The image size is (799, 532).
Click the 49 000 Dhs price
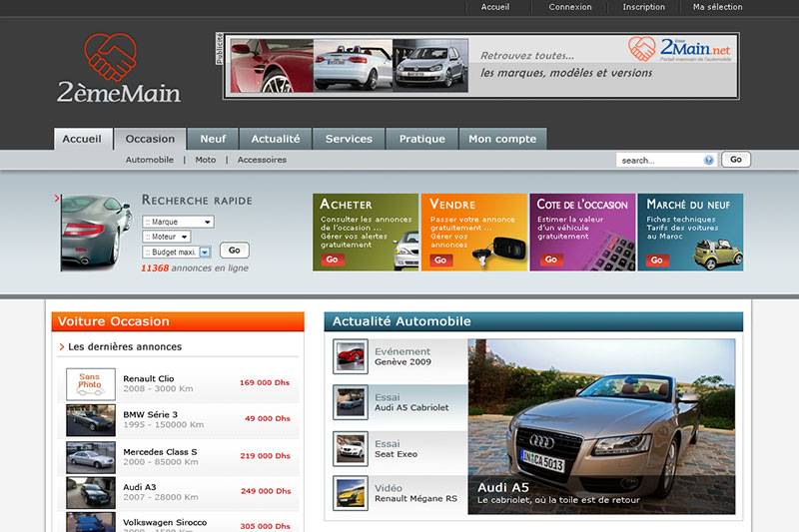click(268, 418)
